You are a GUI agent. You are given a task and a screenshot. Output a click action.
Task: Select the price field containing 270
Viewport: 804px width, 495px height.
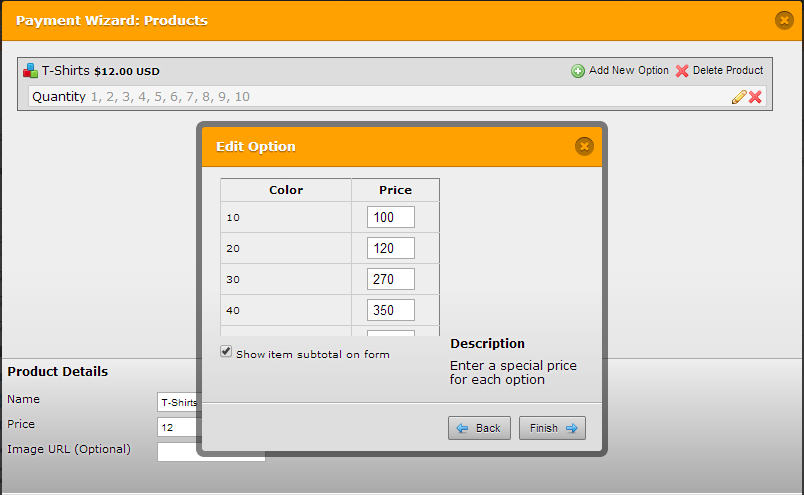390,279
